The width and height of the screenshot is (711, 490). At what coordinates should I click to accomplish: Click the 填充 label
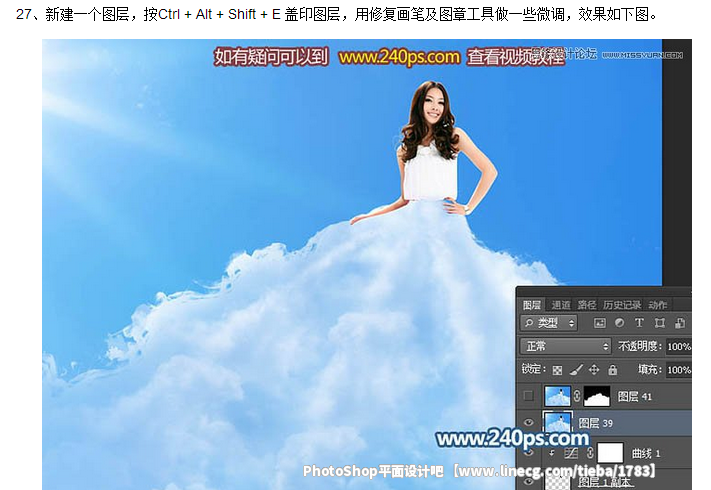650,369
